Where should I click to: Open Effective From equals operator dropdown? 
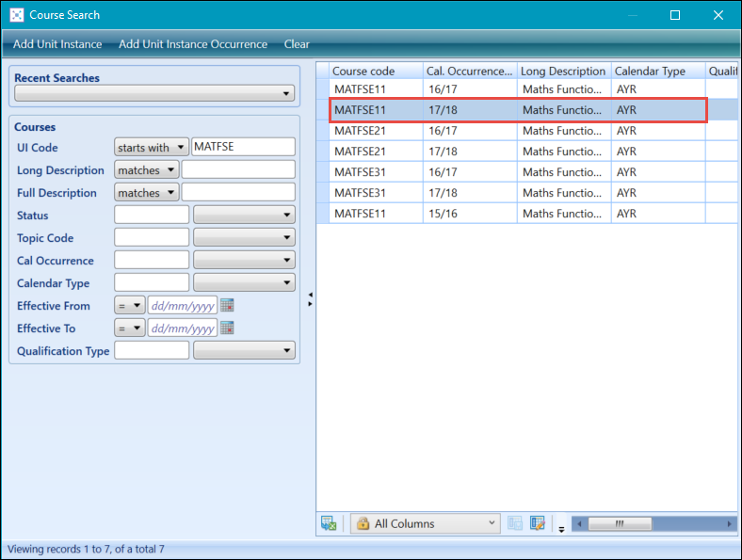point(130,306)
